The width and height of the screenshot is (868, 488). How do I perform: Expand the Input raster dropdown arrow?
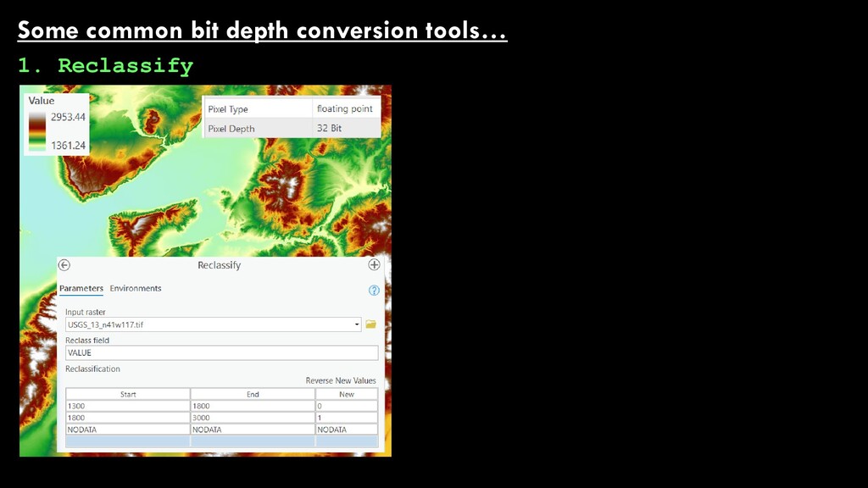click(357, 324)
